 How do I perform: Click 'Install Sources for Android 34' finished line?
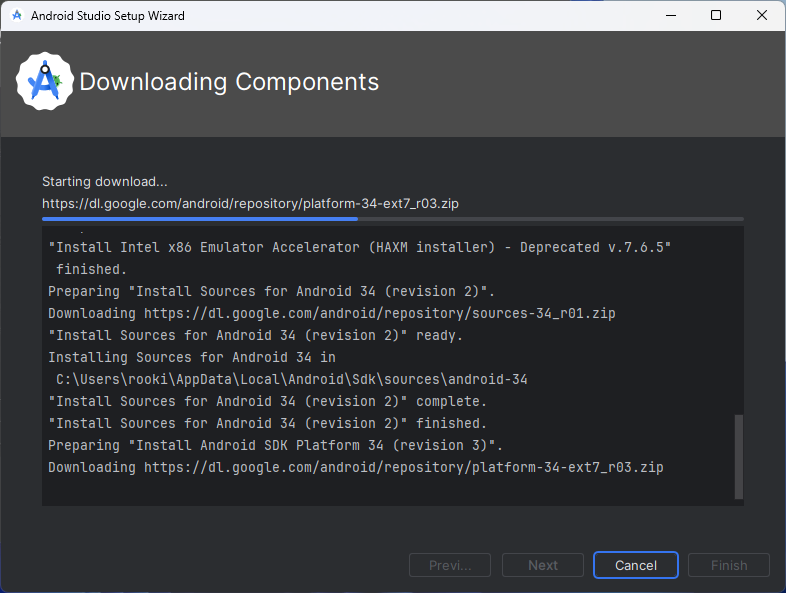coord(268,424)
